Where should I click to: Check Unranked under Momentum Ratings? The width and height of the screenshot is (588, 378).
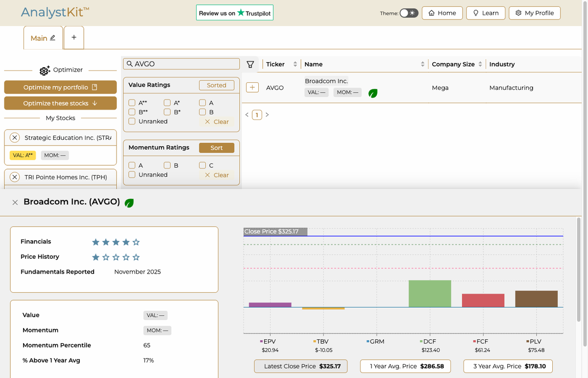[132, 175]
